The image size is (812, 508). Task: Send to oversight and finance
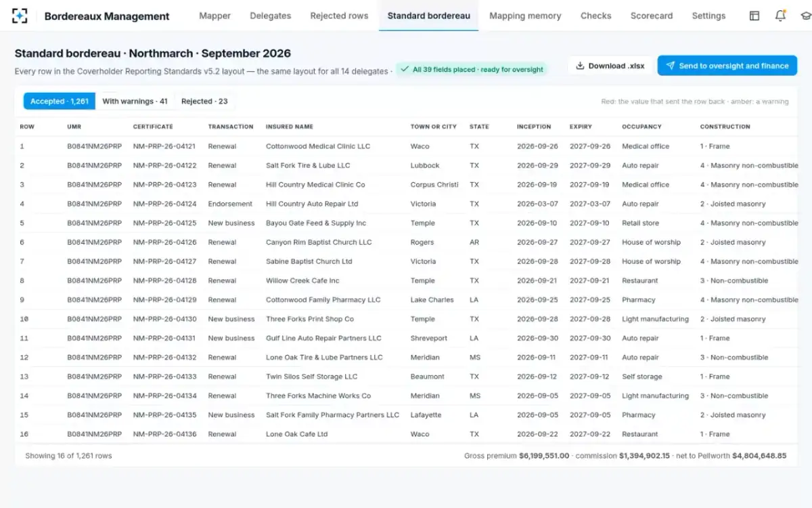(727, 66)
